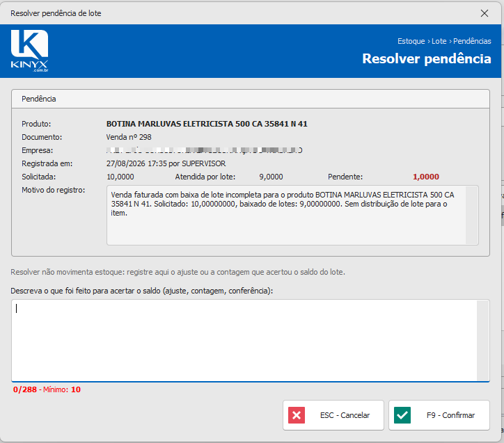The image size is (504, 443).
Task: Click the Motivo do registro scrollbar
Action: (x=471, y=215)
